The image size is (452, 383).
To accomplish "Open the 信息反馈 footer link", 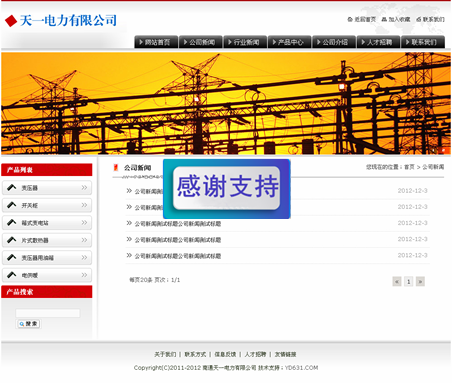I will [225, 354].
